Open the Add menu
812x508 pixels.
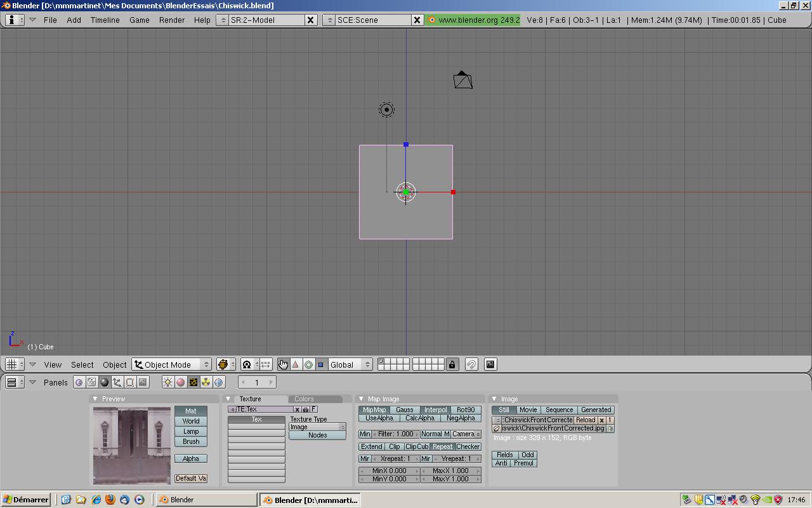click(74, 20)
